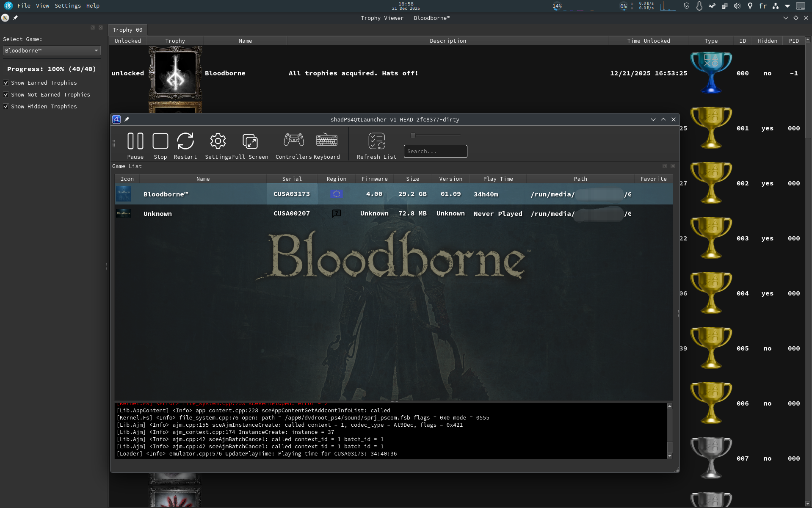The width and height of the screenshot is (812, 508).
Task: Click the security shield tray icon
Action: [x=686, y=6]
